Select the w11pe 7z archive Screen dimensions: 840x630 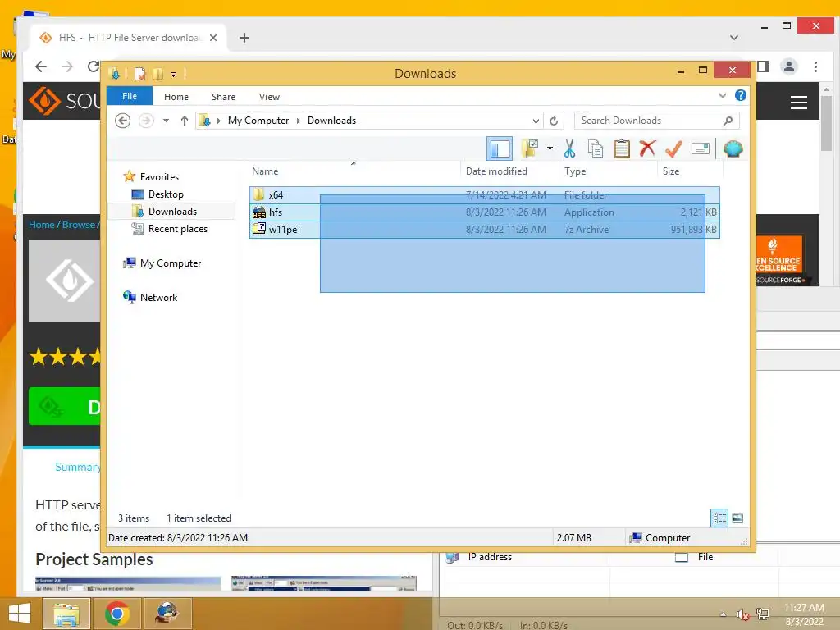click(x=484, y=230)
